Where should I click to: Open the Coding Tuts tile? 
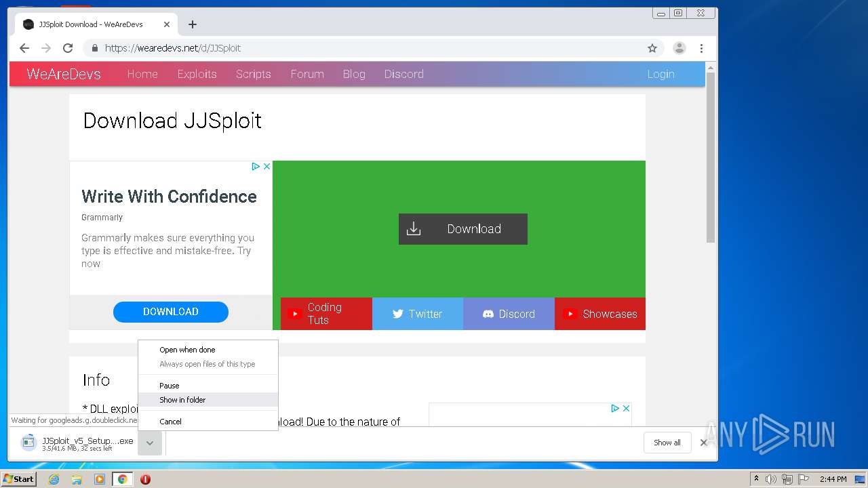[326, 314]
